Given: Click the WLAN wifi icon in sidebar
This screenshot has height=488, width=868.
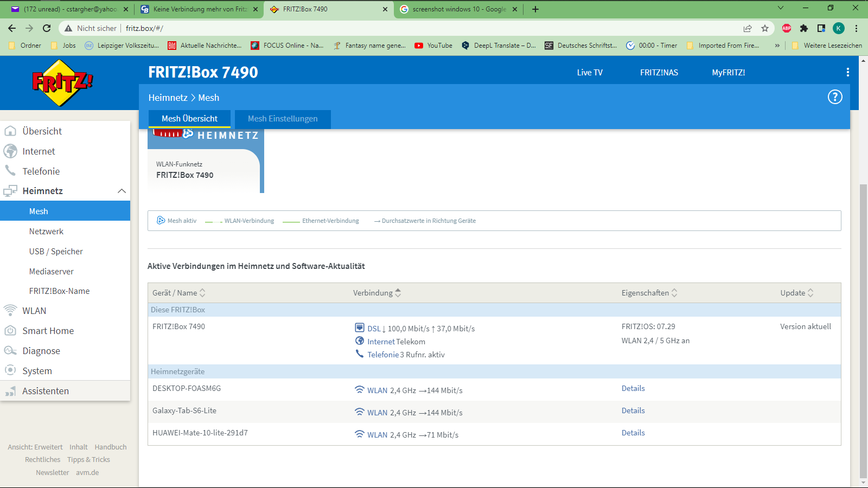Looking at the screenshot, I should pos(10,310).
